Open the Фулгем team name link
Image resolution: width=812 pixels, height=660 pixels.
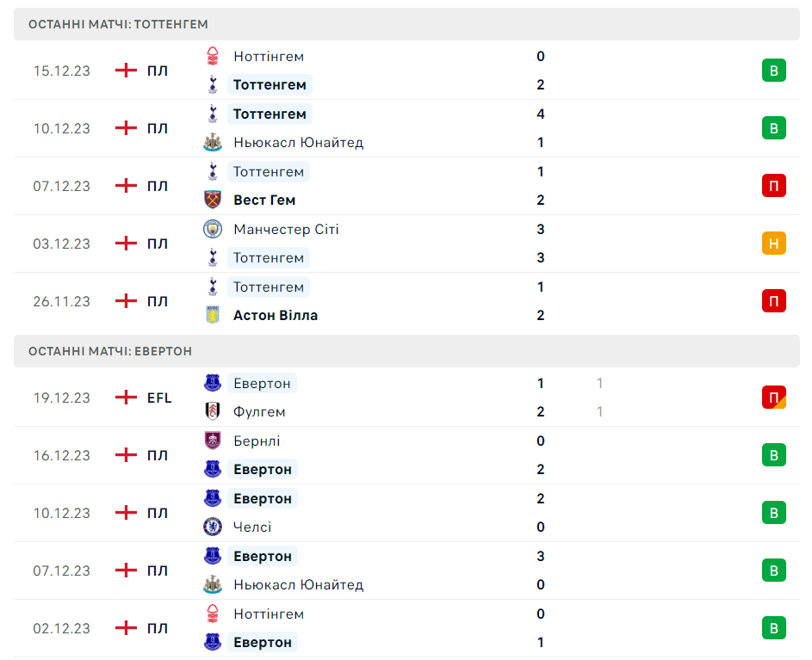point(259,412)
